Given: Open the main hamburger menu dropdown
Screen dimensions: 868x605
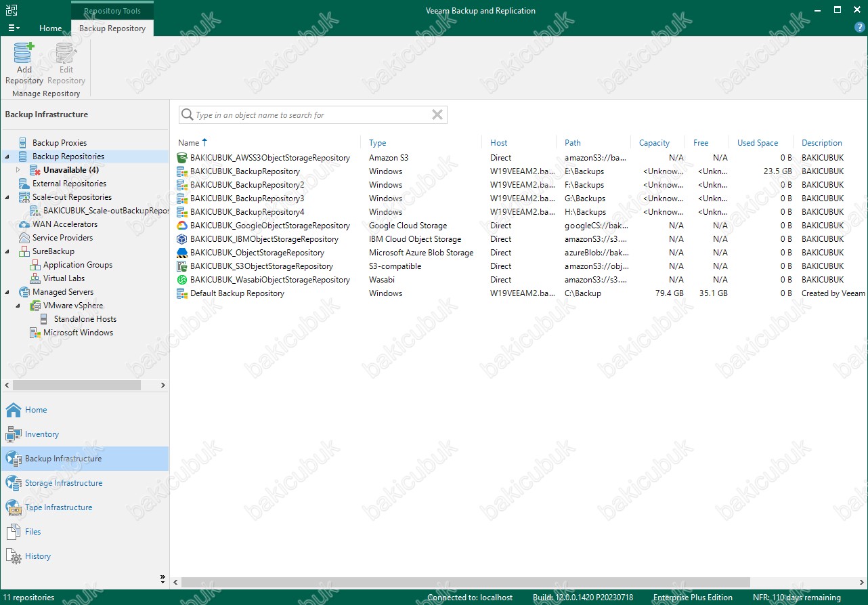Looking at the screenshot, I should point(14,28).
